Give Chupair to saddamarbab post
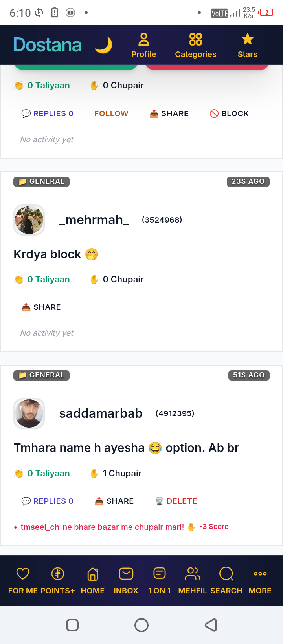This screenshot has height=644, width=283. coord(116,474)
